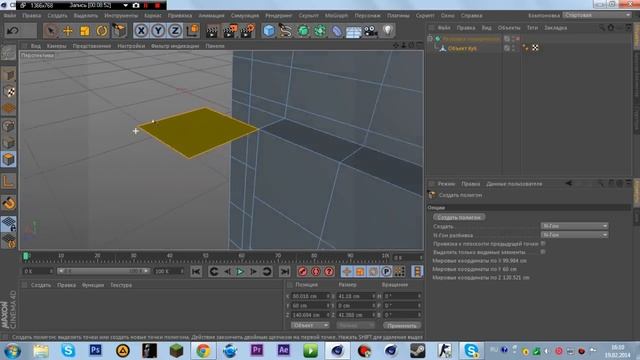The image size is (640, 360).
Task: Toggle the X axis lock
Action: (x=141, y=31)
